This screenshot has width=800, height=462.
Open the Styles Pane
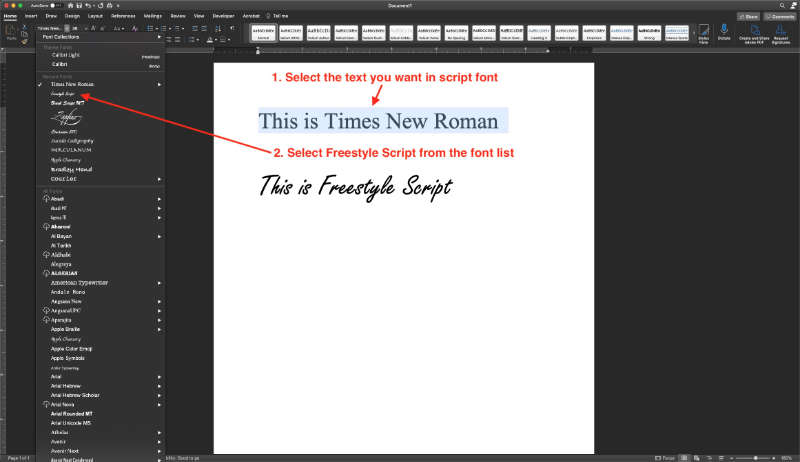(x=704, y=34)
